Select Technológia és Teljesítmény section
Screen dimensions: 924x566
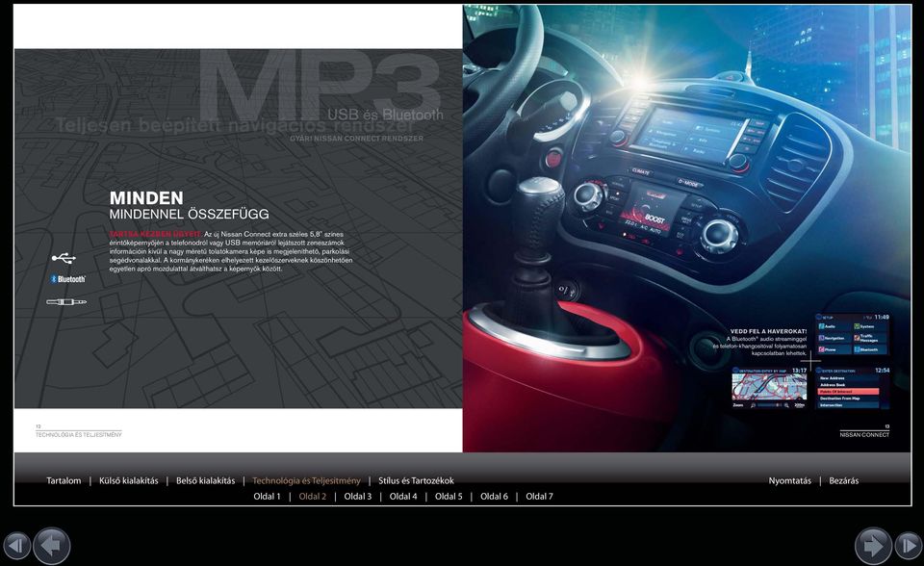point(306,480)
